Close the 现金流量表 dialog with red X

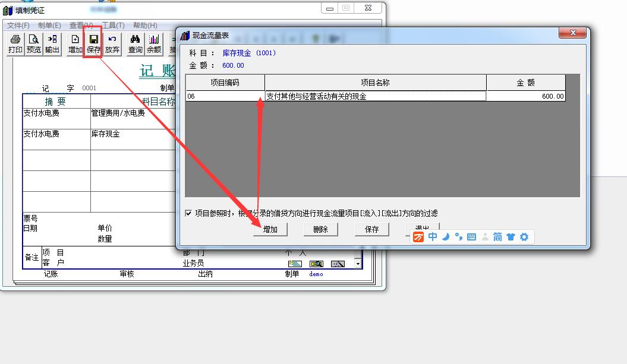point(572,33)
